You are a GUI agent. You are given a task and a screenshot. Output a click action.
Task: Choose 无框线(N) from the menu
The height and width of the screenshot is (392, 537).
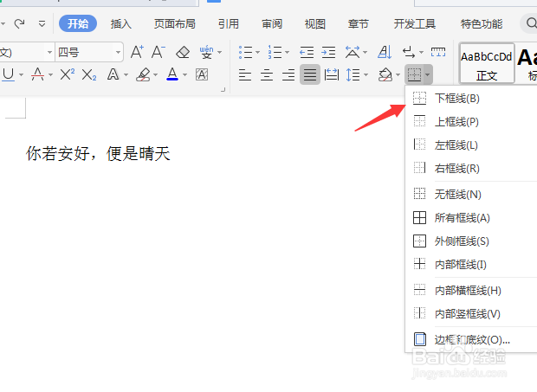pos(471,195)
